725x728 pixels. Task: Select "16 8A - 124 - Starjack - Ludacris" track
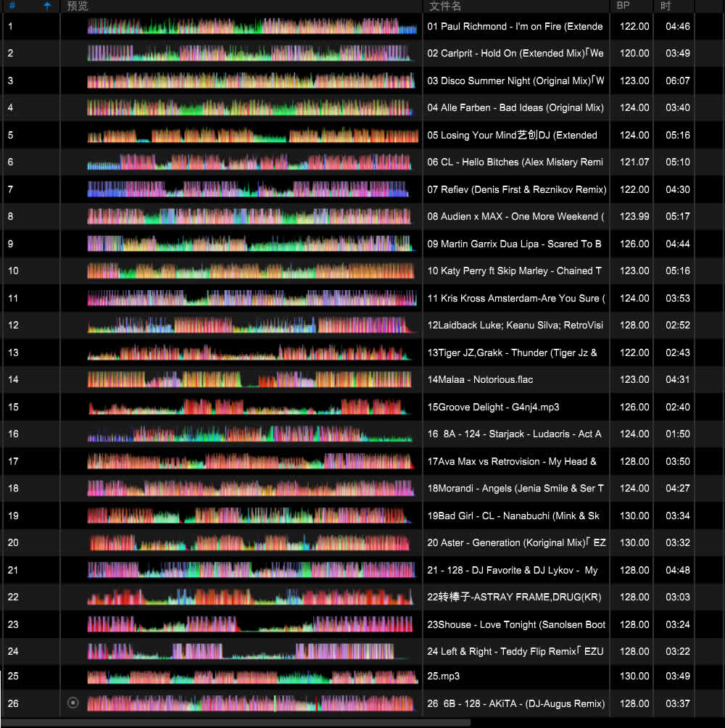click(x=514, y=434)
